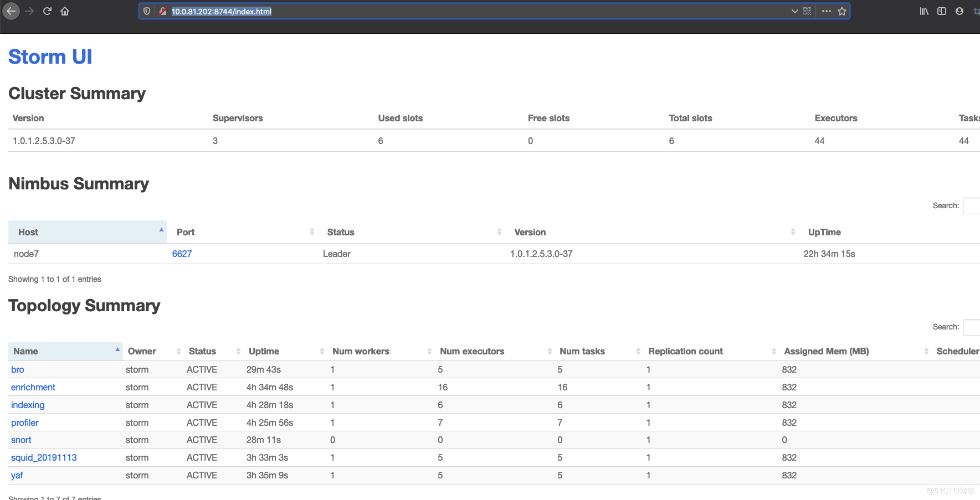
Task: Open nimbus port 6627 link
Action: click(182, 254)
